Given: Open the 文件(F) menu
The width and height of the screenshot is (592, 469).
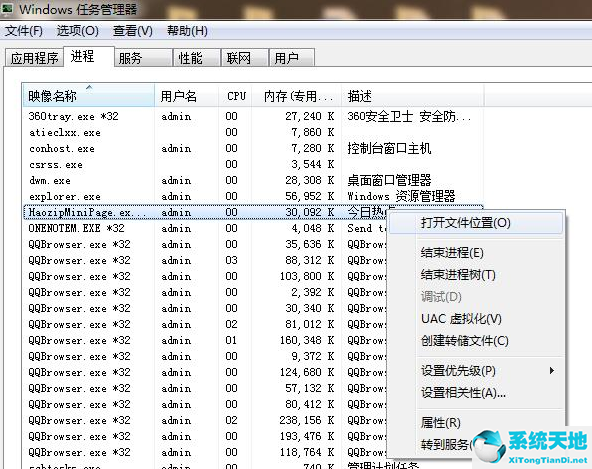Looking at the screenshot, I should point(23,31).
